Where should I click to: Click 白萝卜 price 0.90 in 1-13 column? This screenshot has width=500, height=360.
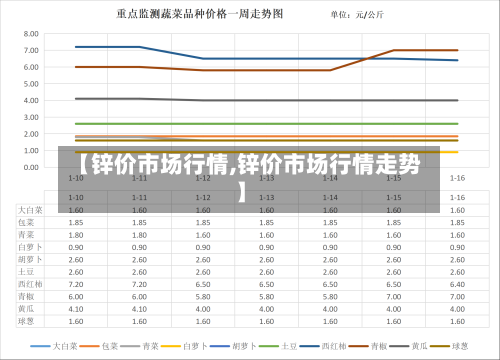(x=267, y=247)
